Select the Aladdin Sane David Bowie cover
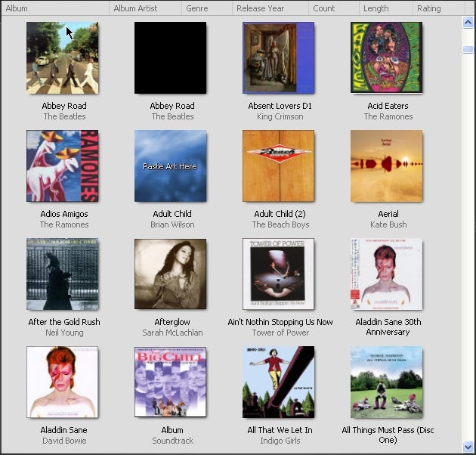Image resolution: width=476 pixels, height=455 pixels. 62,382
